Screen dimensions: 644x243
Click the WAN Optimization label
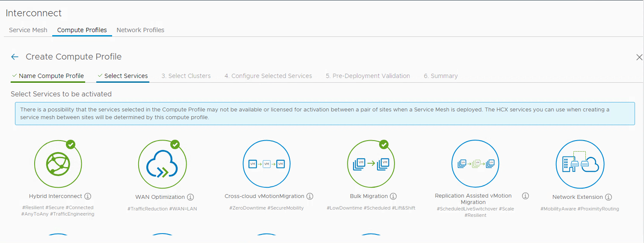point(160,197)
